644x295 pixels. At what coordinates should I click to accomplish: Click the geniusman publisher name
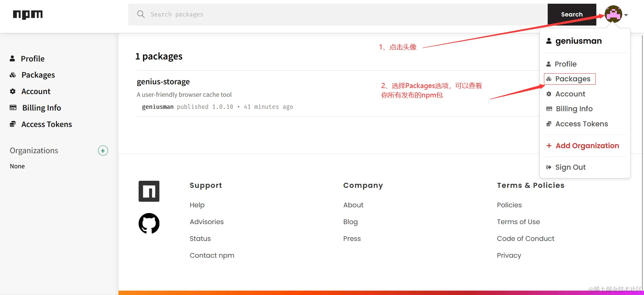[158, 107]
